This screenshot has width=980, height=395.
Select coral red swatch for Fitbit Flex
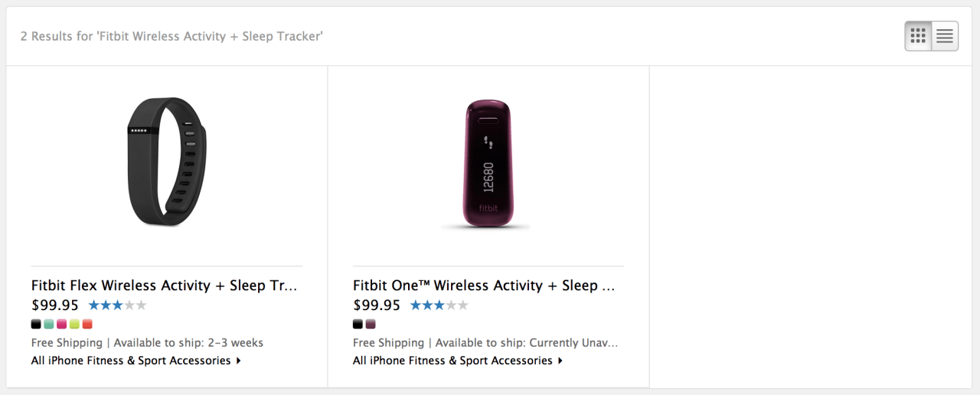tap(87, 324)
